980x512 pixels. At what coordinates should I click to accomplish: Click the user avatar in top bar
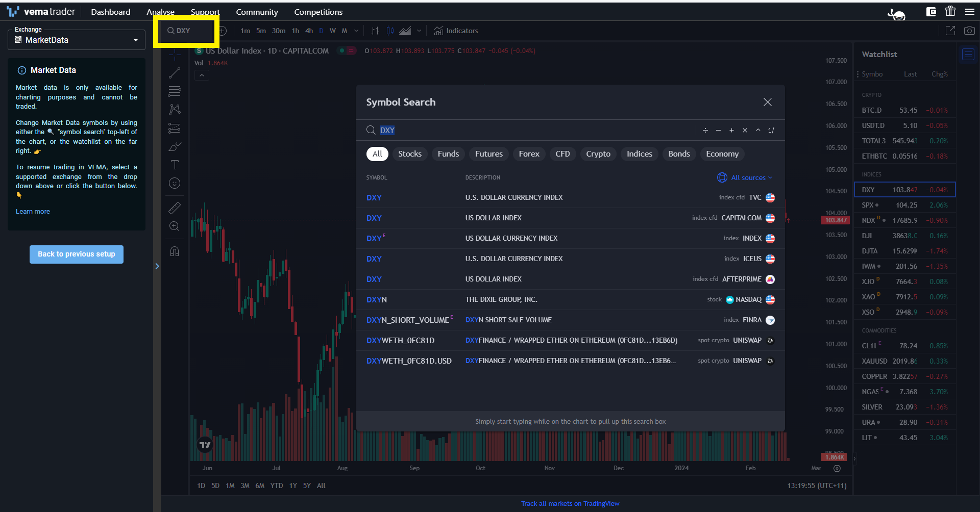point(897,13)
